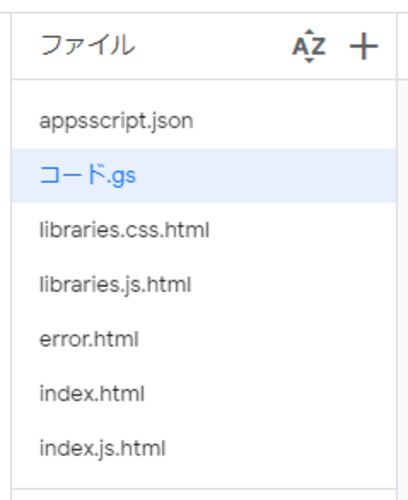Click the up-down arrows on the AZ sort icon
Screen dimensions: 408x500
309,46
